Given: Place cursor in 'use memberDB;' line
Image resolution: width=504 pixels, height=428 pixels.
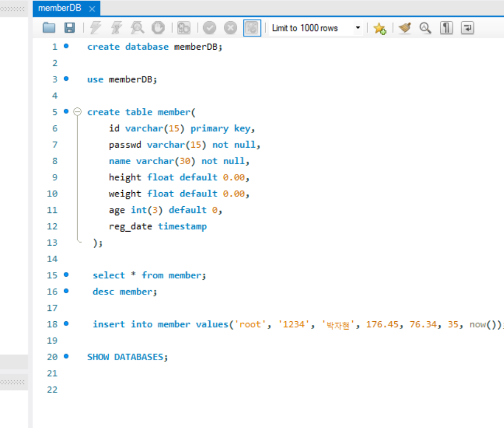Looking at the screenshot, I should 122,79.
